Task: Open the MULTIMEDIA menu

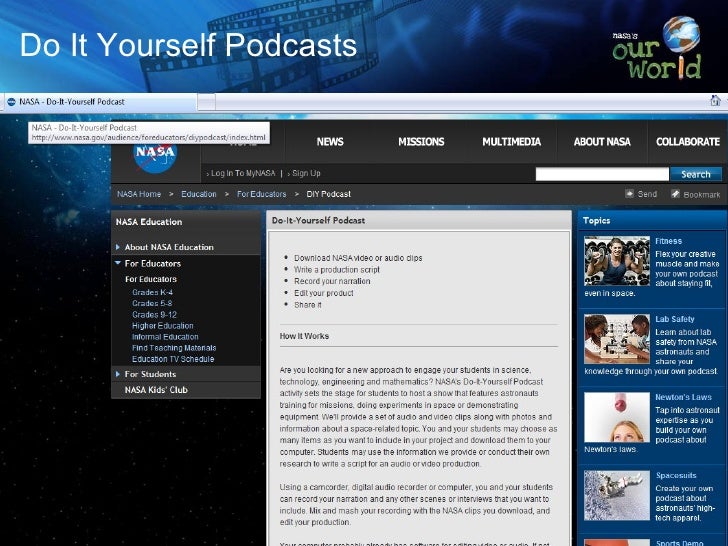Action: 511,142
